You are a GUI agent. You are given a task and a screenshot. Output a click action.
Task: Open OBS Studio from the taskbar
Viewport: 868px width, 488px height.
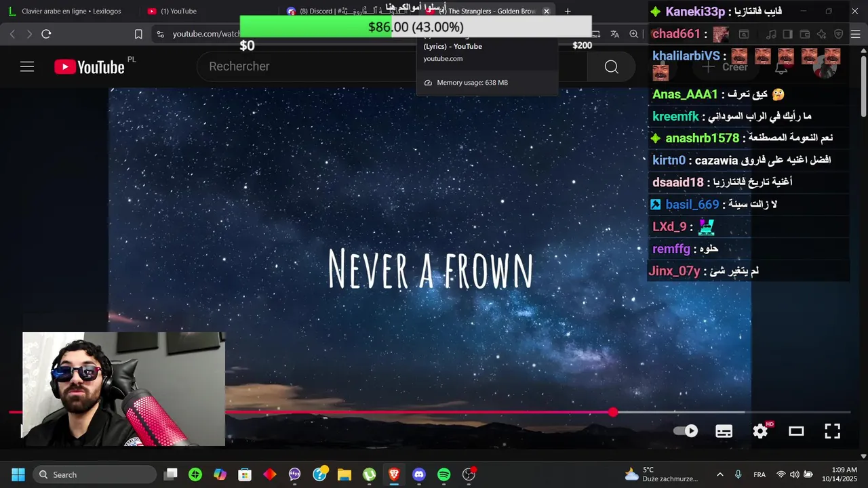469,474
